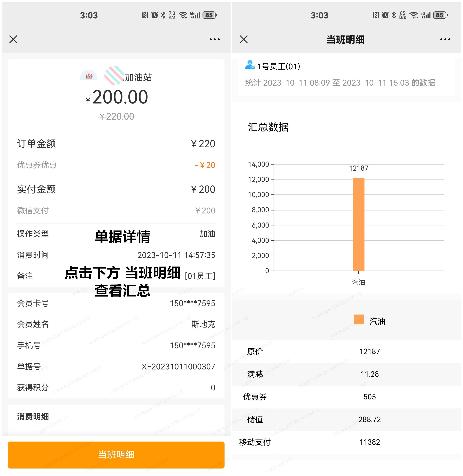Tap the left screen Bluetooth status icon
Viewport: 463px width, 476px height.
click(x=163, y=15)
